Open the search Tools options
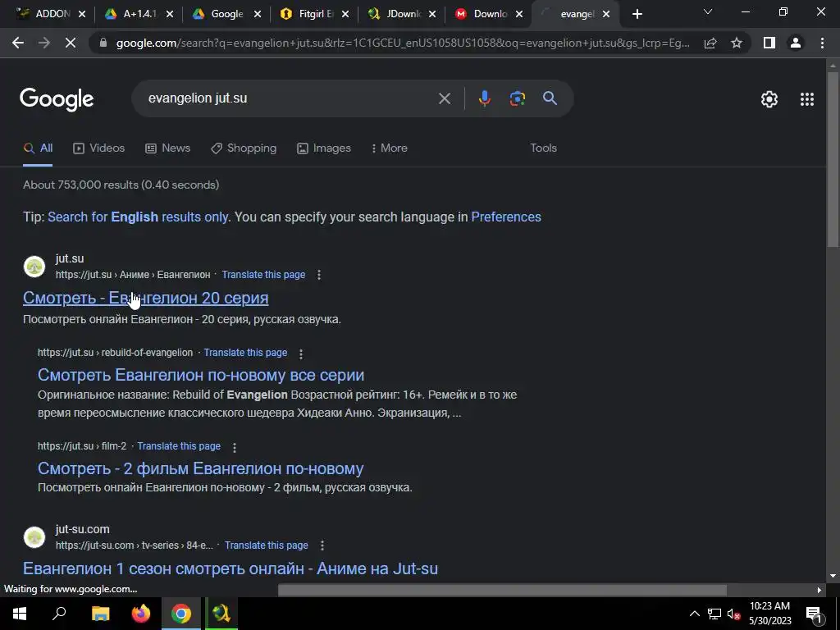The width and height of the screenshot is (840, 630). 543,148
